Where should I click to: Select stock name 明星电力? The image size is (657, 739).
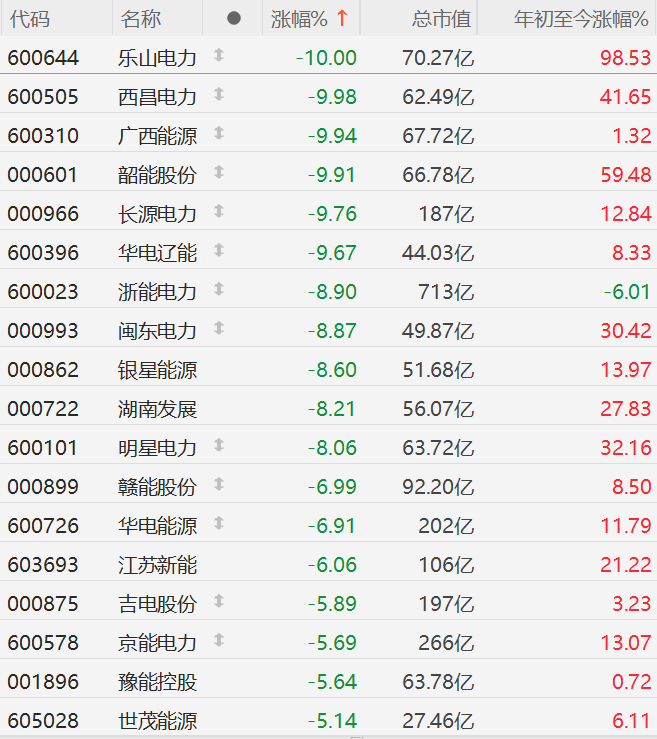coord(157,448)
